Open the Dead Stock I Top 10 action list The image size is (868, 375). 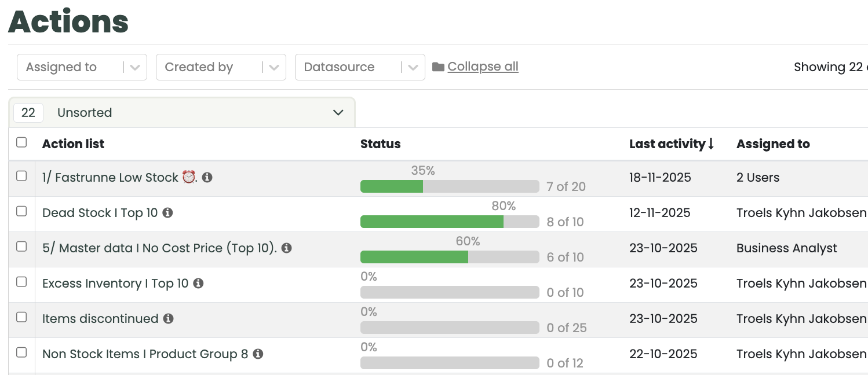pos(100,213)
